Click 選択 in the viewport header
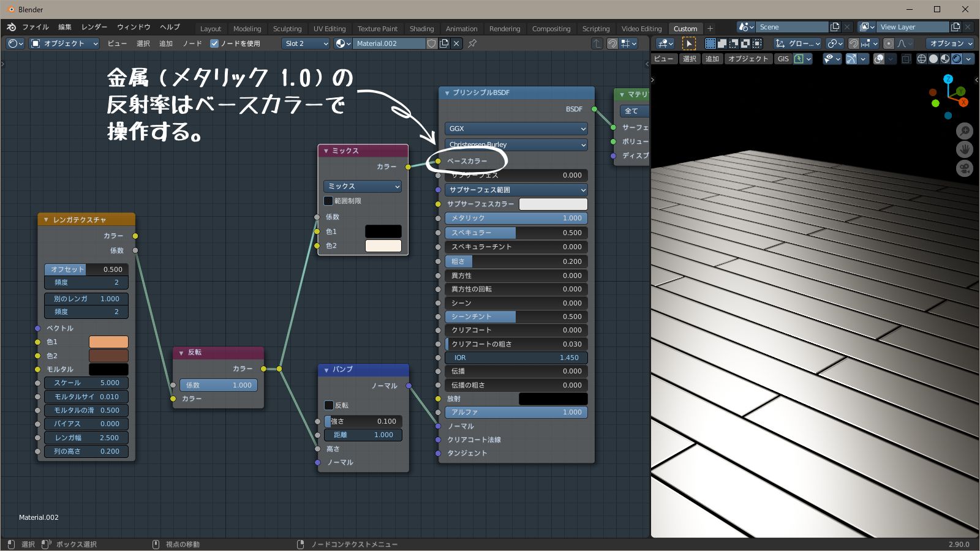The height and width of the screenshot is (551, 980). 690,59
